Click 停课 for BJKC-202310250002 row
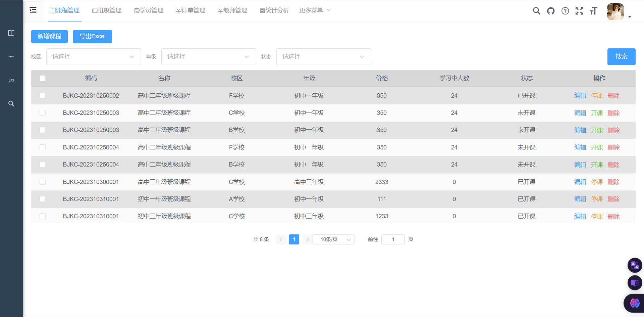This screenshot has height=317, width=644. 597,96
